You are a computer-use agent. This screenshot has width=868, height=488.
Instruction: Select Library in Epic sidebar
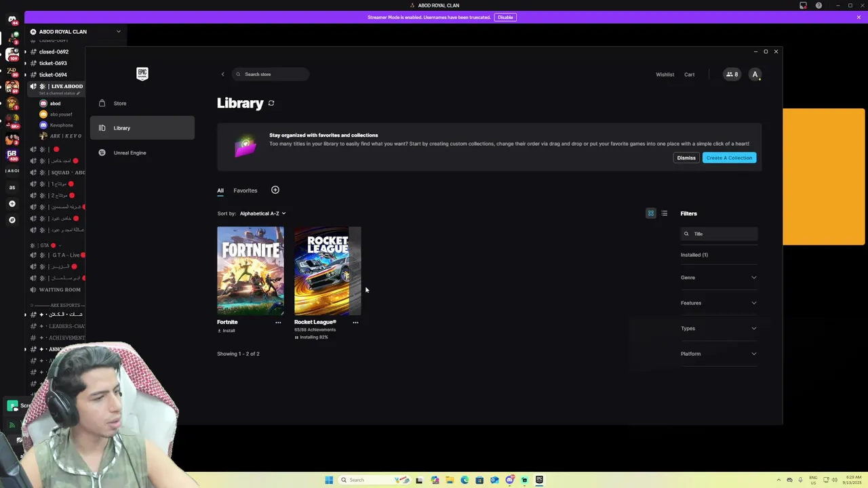(142, 128)
